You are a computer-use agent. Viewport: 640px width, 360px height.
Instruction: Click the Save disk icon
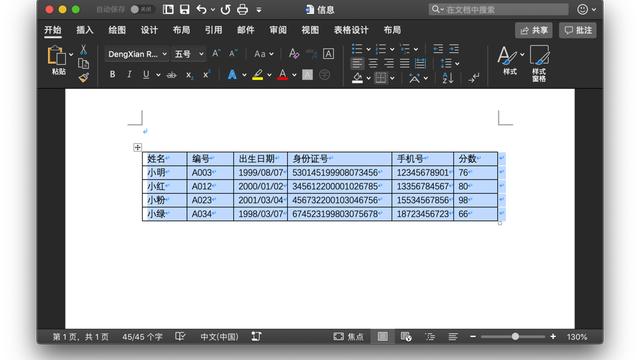click(x=184, y=9)
